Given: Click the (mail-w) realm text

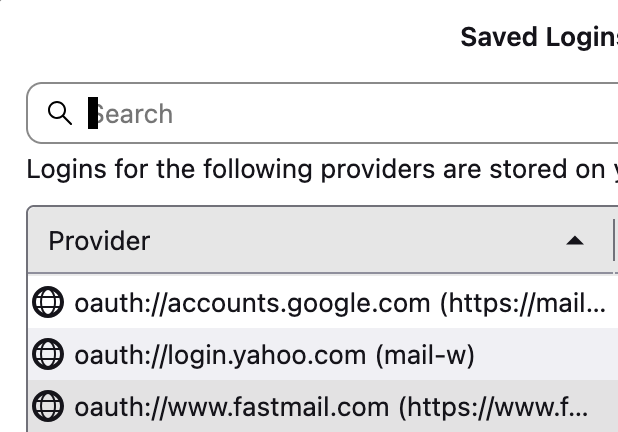Looking at the screenshot, I should click(424, 354).
